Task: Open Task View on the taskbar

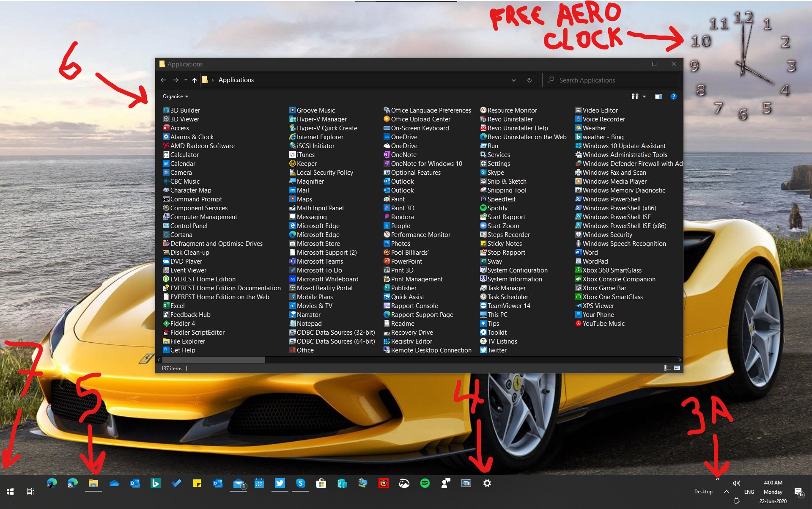Action: [30, 492]
